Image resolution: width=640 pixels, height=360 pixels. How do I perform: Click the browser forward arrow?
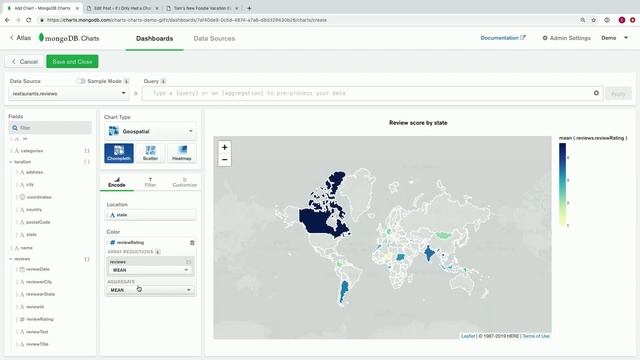point(18,20)
